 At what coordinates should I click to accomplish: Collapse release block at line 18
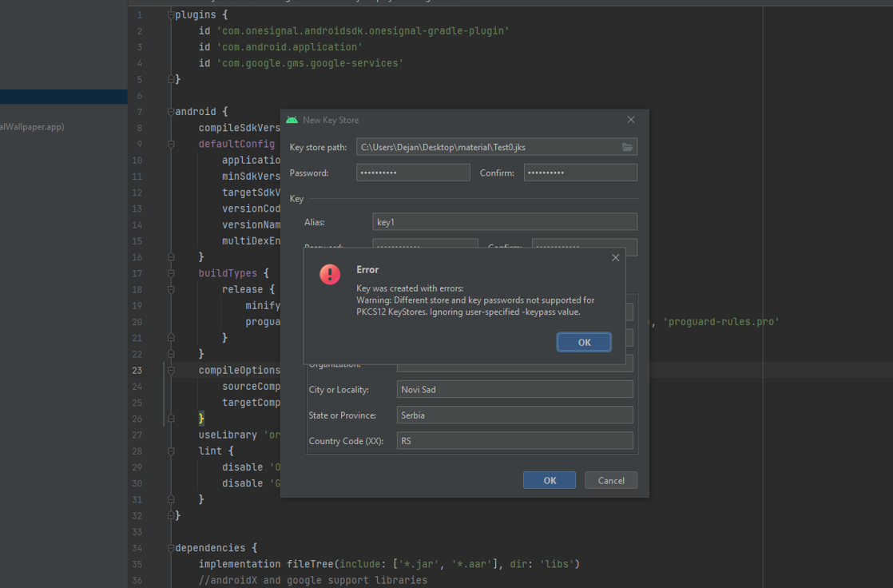[x=171, y=289]
